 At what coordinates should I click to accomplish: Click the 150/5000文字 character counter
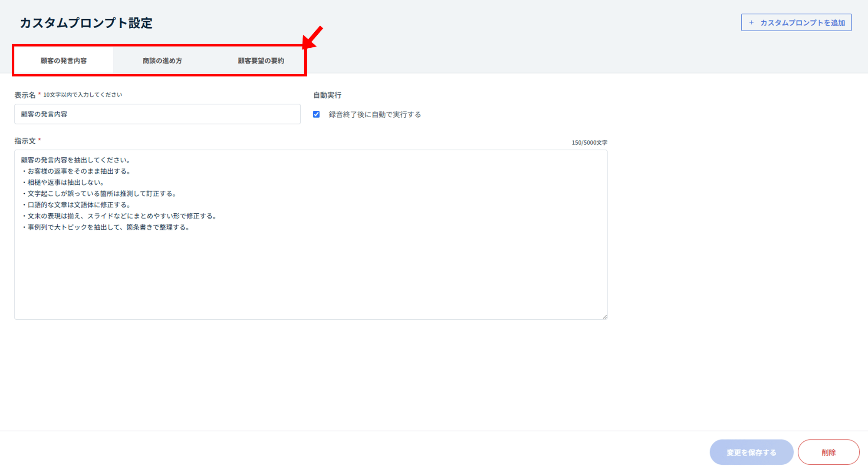click(x=589, y=142)
